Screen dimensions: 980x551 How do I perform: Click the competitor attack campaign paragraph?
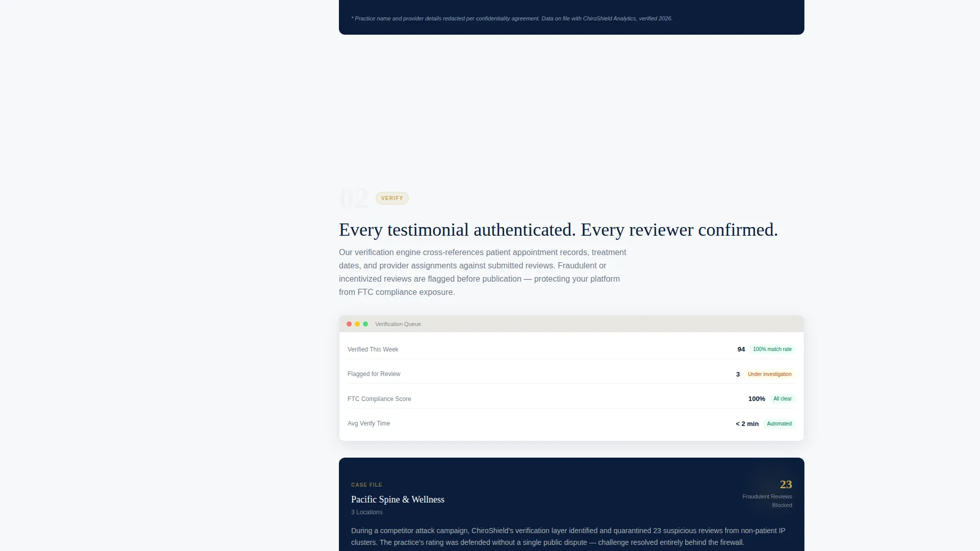pyautogui.click(x=568, y=537)
